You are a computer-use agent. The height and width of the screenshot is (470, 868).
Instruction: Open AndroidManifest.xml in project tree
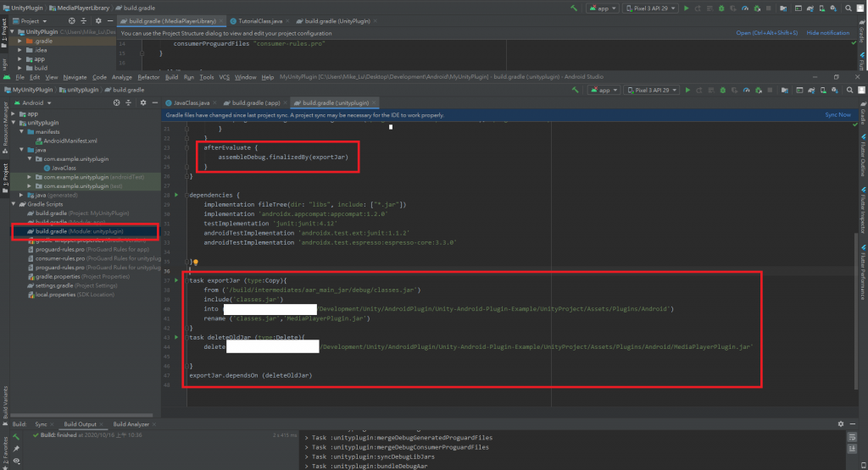pyautogui.click(x=70, y=141)
